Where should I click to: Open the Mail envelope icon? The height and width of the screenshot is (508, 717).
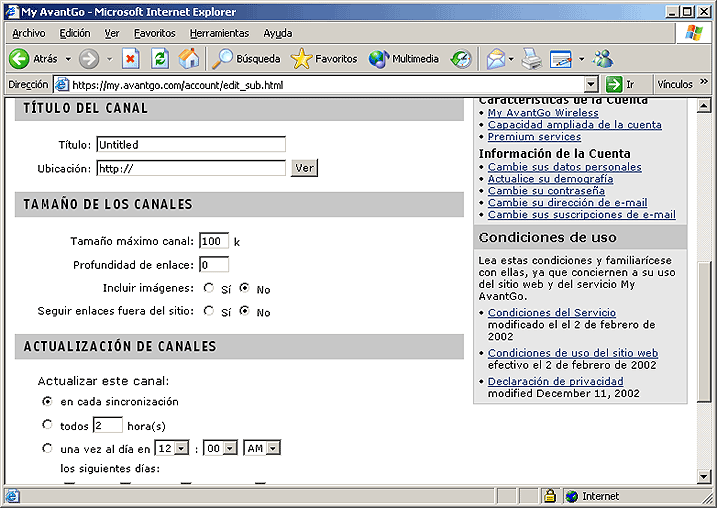(495, 59)
